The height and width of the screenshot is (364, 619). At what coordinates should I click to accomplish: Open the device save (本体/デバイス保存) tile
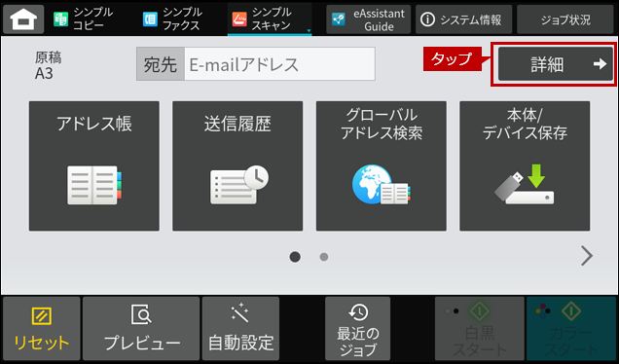(525, 165)
